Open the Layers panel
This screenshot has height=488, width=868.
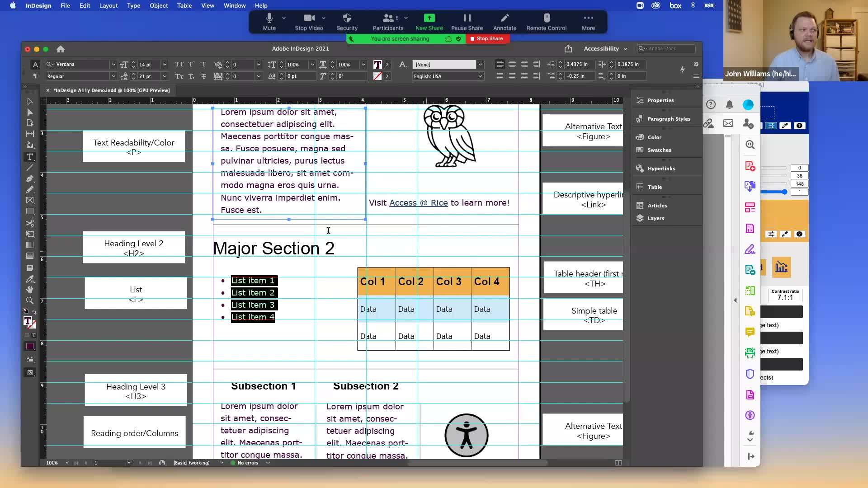(x=650, y=218)
